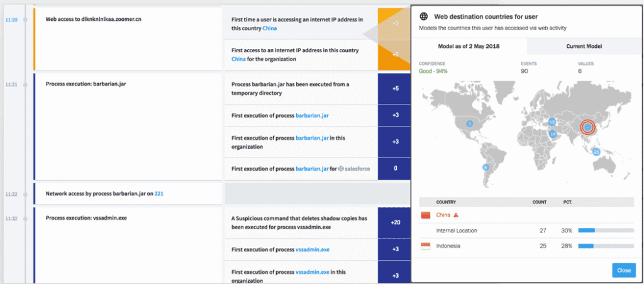Click the map marker labeled 25 near Indonesia
The width and height of the screenshot is (644, 284).
point(596,152)
